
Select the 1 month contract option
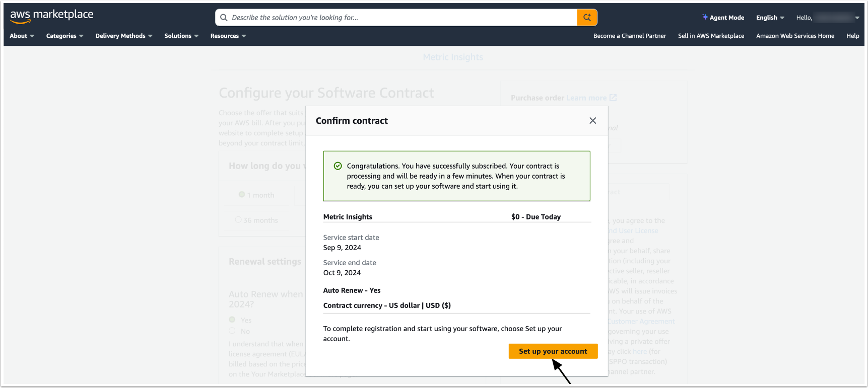tap(242, 195)
